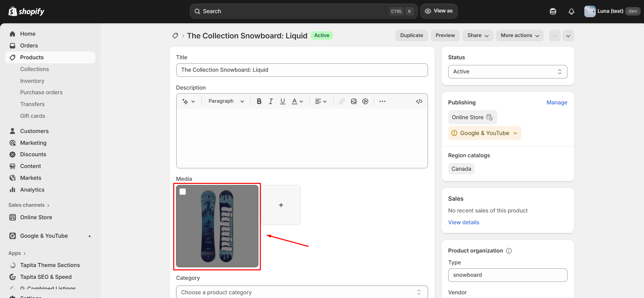Click the Marketing icon in sidebar
The image size is (644, 298).
point(12,143)
